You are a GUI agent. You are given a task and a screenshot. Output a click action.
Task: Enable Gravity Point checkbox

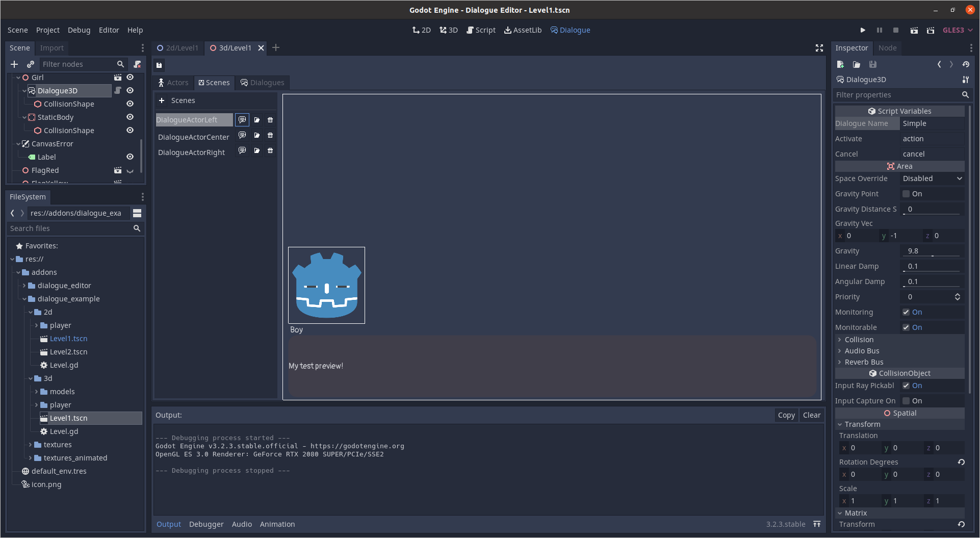[x=906, y=194]
